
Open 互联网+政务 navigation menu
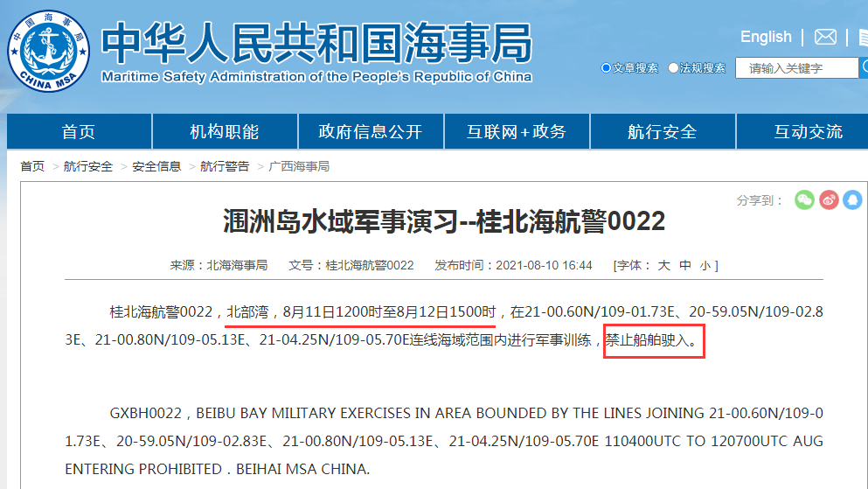click(x=517, y=131)
